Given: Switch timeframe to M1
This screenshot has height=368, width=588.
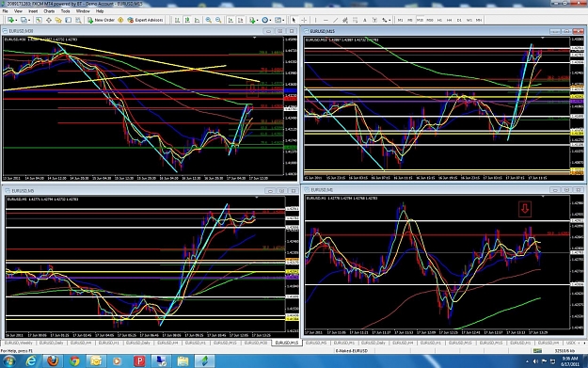Looking at the screenshot, I should tap(400, 20).
